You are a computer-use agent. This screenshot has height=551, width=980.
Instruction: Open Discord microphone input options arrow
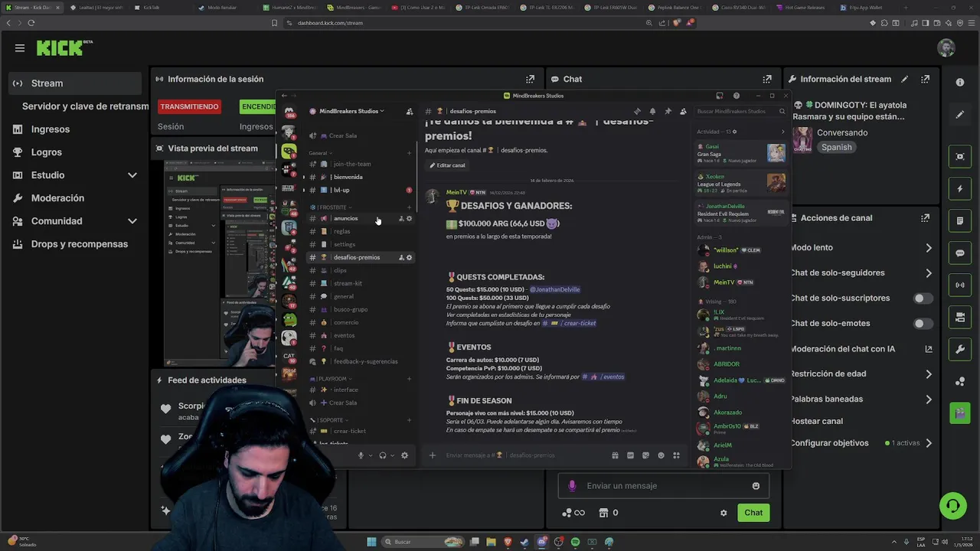tap(371, 455)
